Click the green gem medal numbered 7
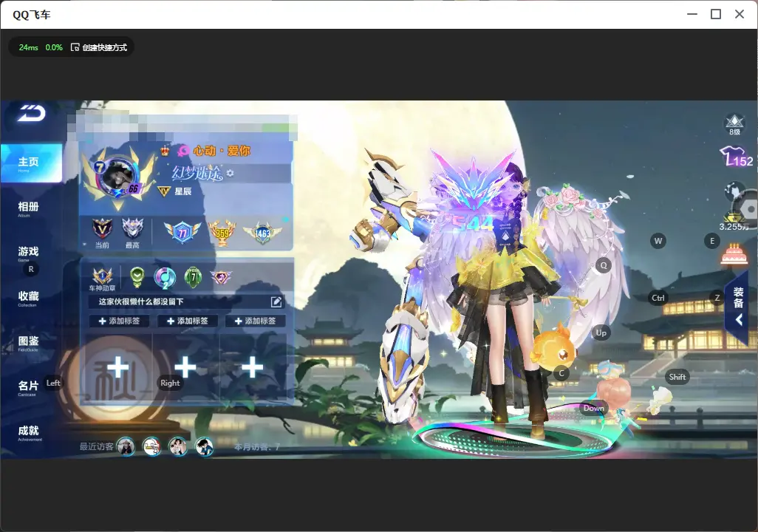758x532 pixels. [x=194, y=277]
